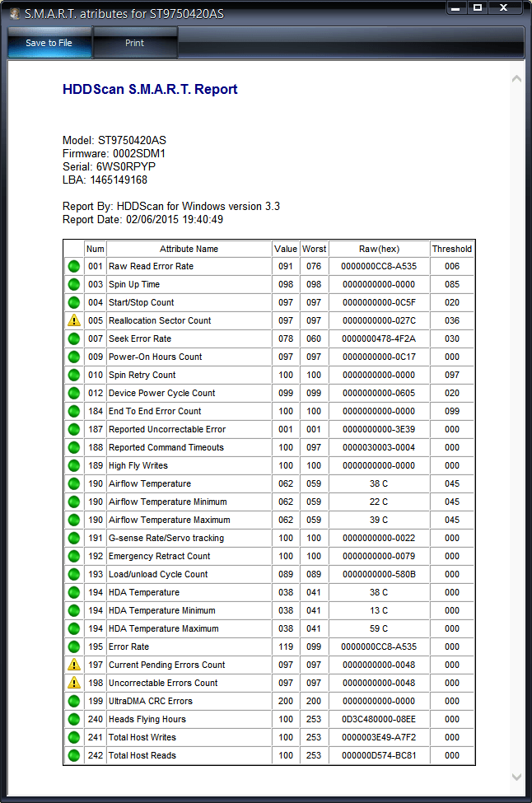The image size is (532, 803).
Task: Click the Total Host Writes attribute name
Action: coord(142,737)
